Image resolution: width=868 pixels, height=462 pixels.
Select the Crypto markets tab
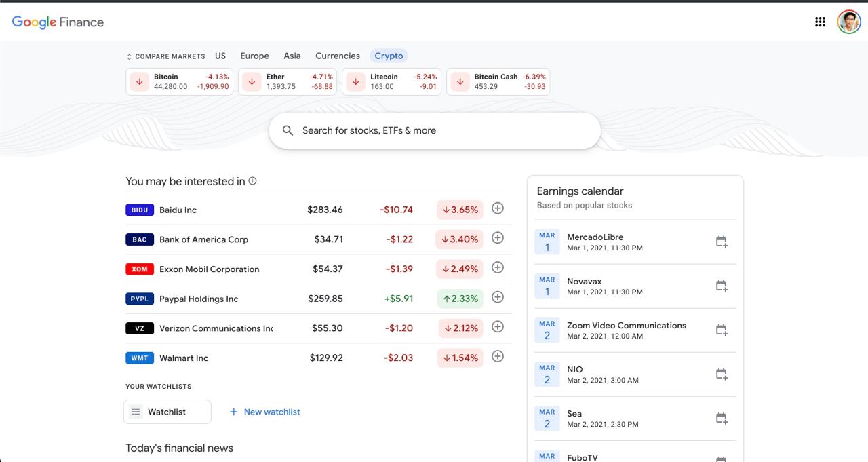pos(389,56)
